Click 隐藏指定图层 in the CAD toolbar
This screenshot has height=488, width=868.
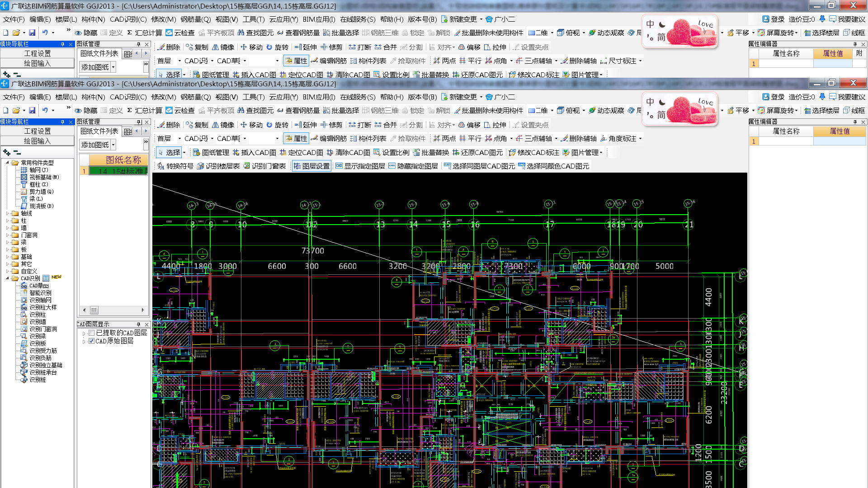(x=413, y=166)
